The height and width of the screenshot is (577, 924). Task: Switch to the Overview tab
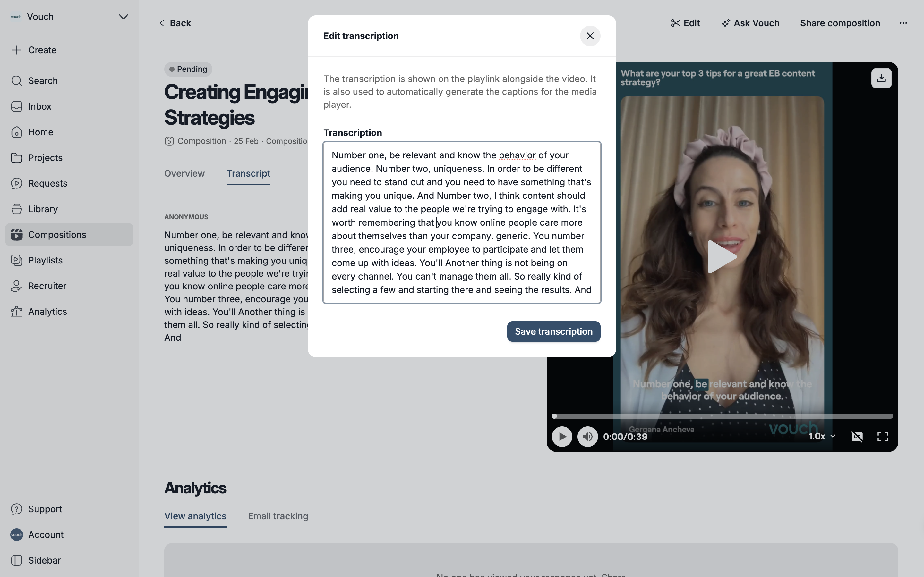click(184, 174)
